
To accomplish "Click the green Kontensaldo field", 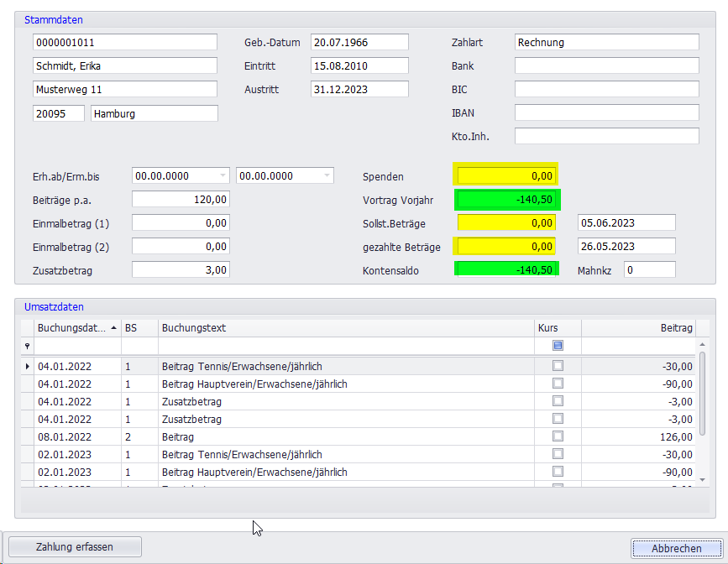I will click(506, 269).
